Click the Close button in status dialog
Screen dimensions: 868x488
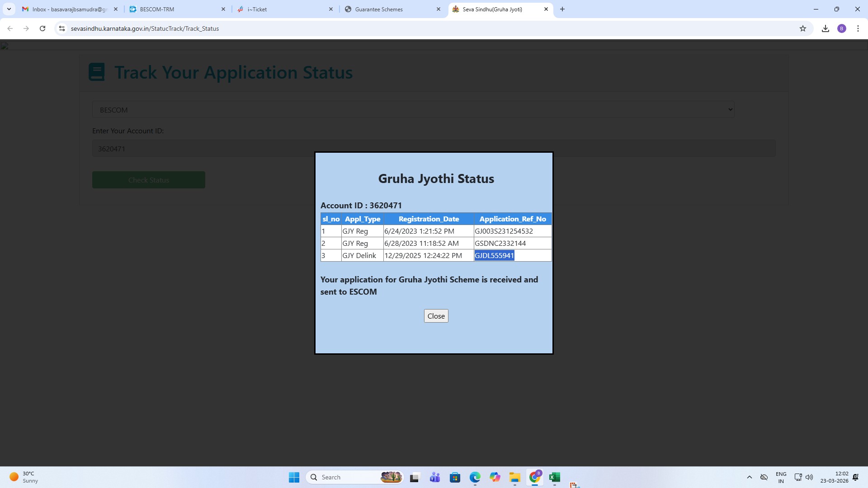pyautogui.click(x=436, y=316)
